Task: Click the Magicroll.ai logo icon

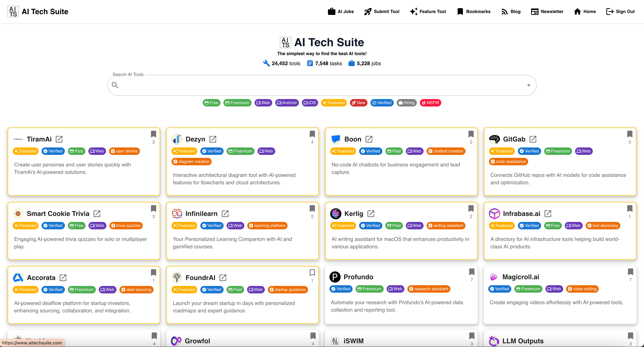Action: 494,277
